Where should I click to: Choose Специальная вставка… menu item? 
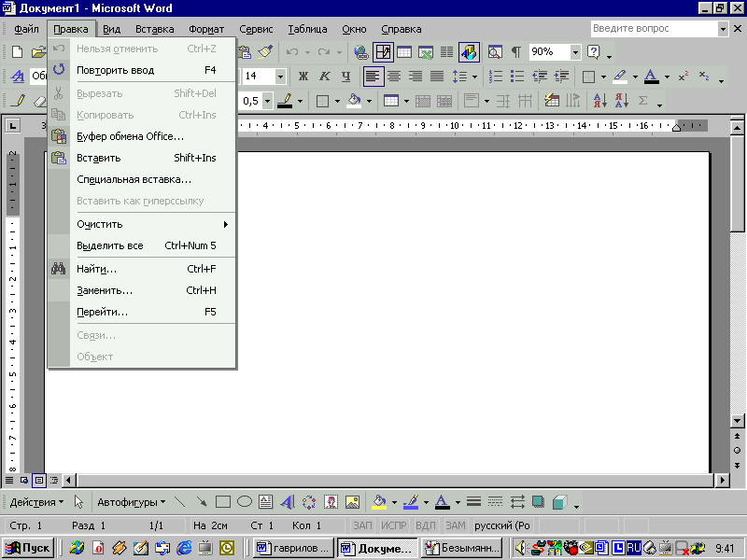tap(142, 179)
